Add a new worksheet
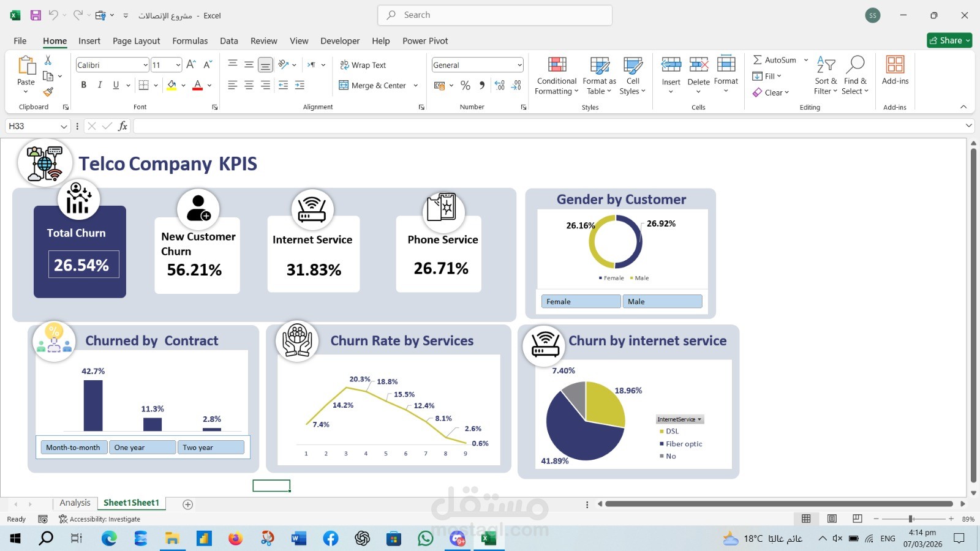 pos(187,504)
